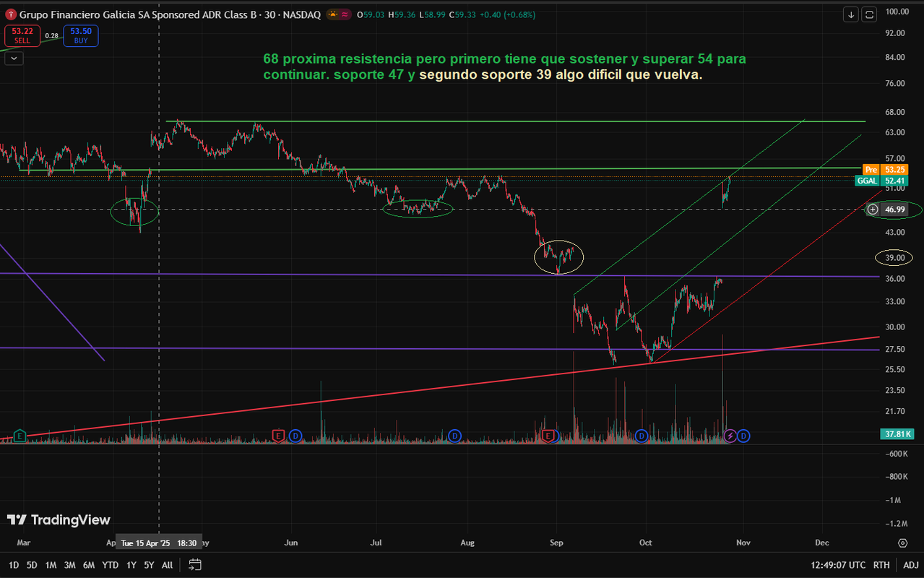Toggle ADJ adjusted data

click(x=910, y=565)
